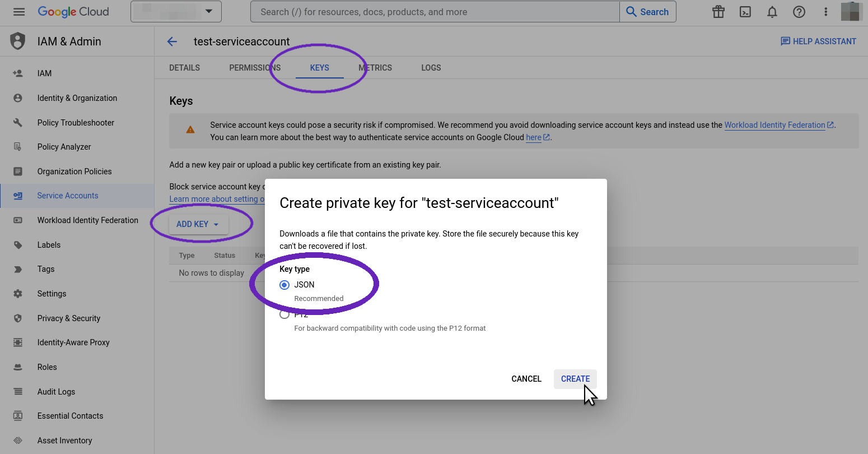The height and width of the screenshot is (454, 868).
Task: Open the Workload Identity Federation link
Action: (774, 124)
